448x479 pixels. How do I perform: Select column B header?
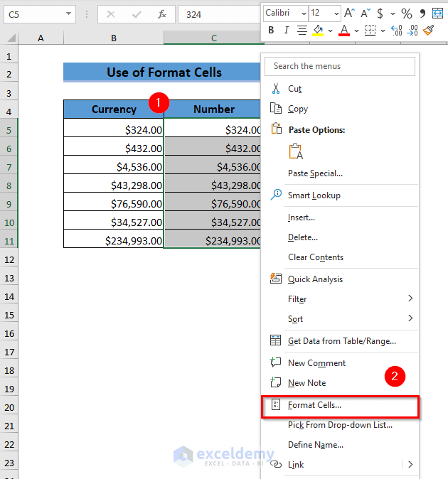113,38
